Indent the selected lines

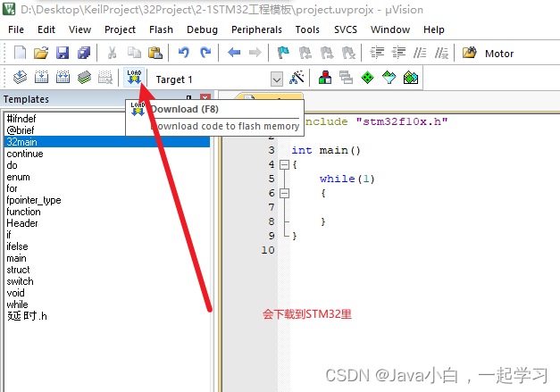pos(377,53)
